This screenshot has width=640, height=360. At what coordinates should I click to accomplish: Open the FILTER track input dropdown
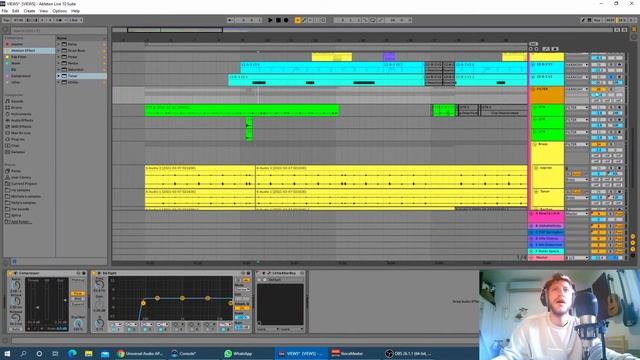coord(577,89)
